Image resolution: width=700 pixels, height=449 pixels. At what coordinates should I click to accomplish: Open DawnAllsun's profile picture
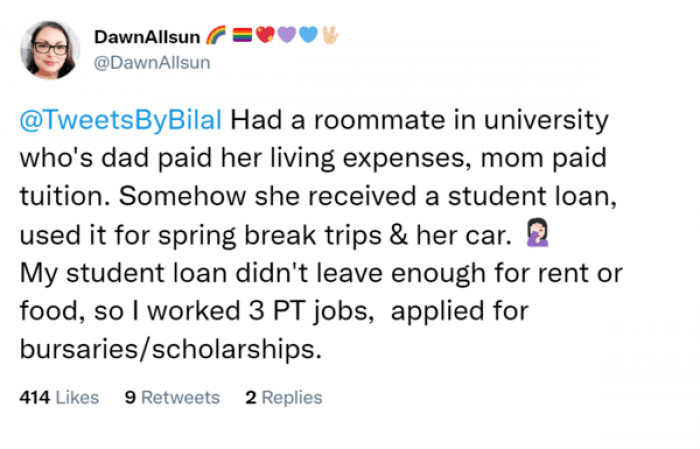coord(50,49)
